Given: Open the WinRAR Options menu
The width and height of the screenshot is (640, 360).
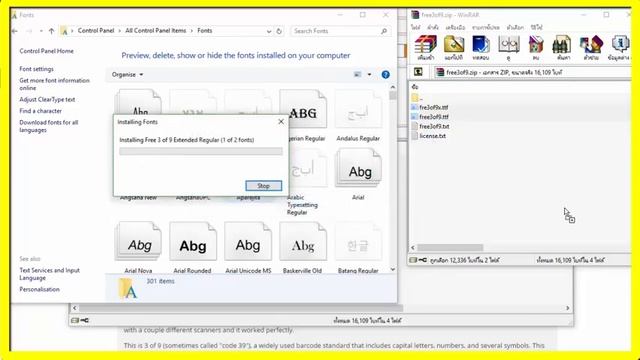Looking at the screenshot, I should [515, 27].
